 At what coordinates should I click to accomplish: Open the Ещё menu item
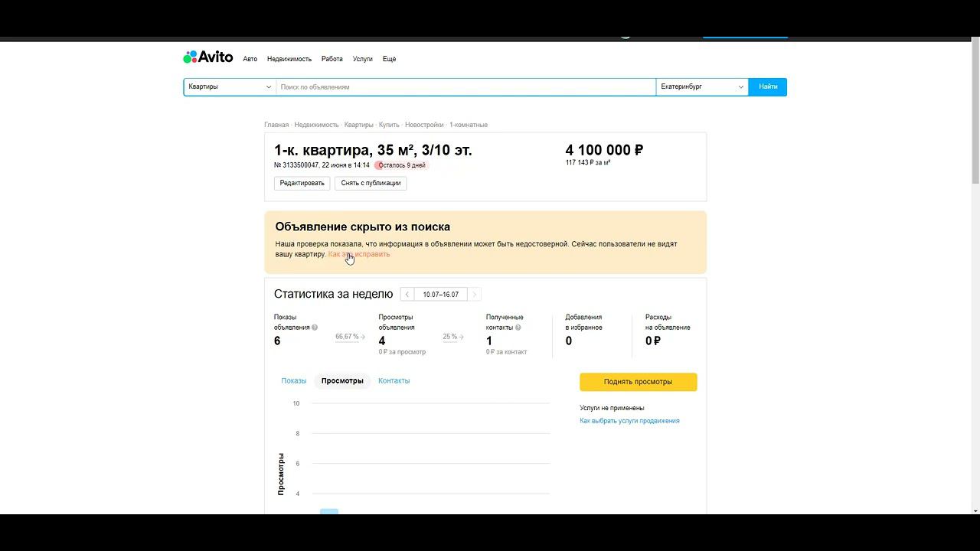pyautogui.click(x=389, y=59)
